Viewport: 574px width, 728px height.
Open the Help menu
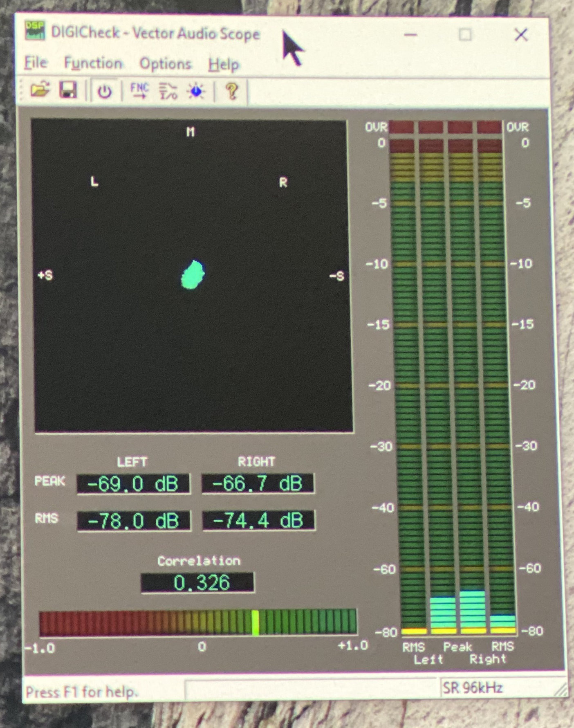[x=223, y=65]
